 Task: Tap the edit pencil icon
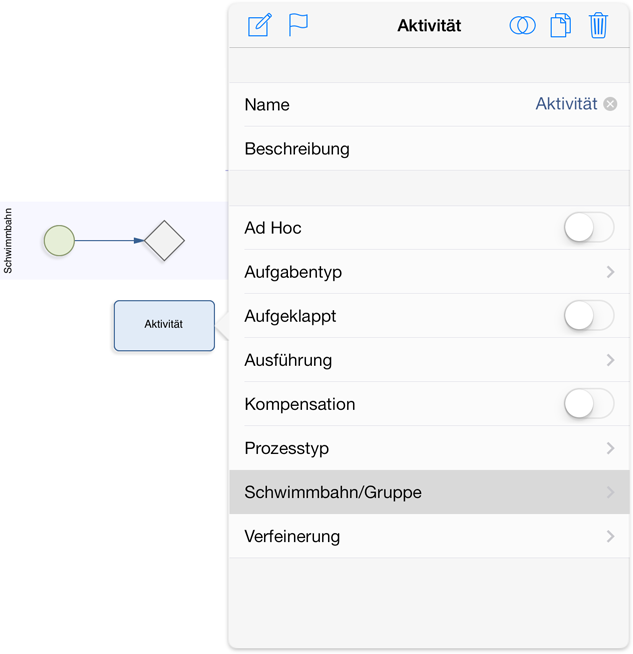click(260, 25)
